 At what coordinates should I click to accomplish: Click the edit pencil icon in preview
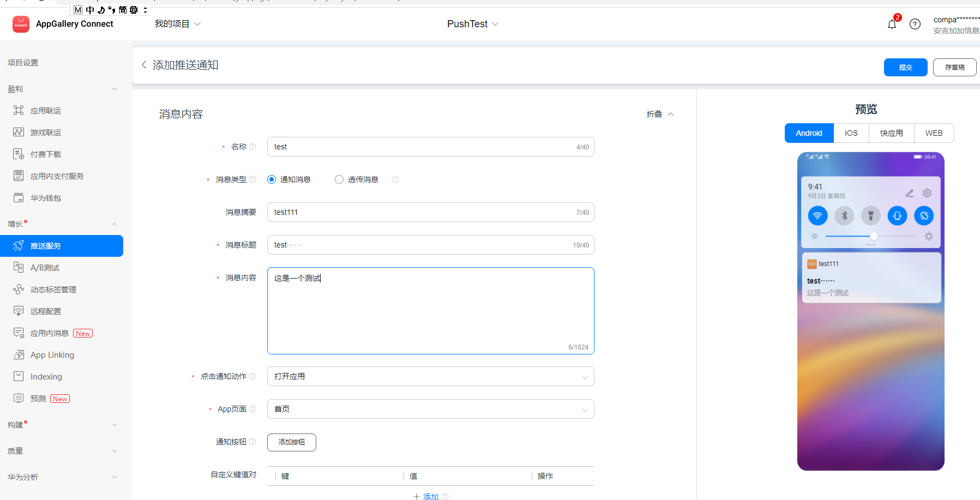(909, 193)
